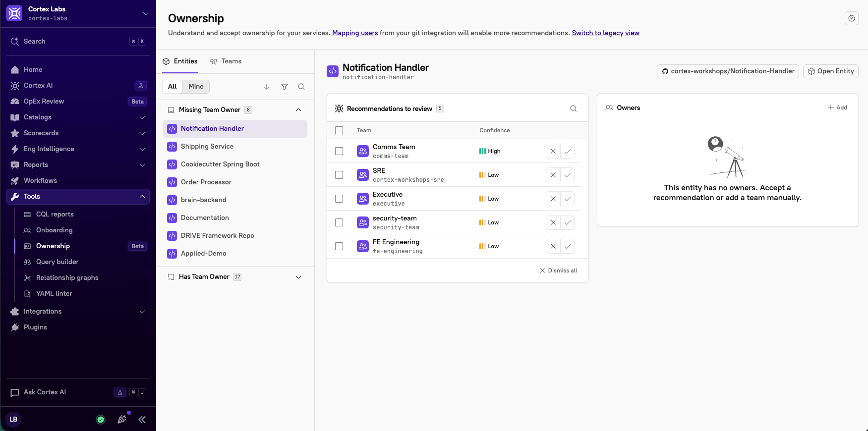Open the Mapping users link
The height and width of the screenshot is (431, 868).
click(x=355, y=33)
